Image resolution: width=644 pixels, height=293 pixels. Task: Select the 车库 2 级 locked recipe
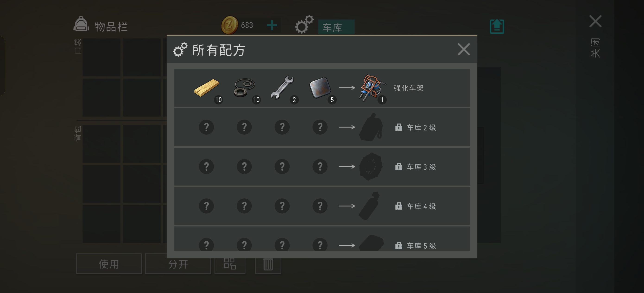(x=322, y=127)
